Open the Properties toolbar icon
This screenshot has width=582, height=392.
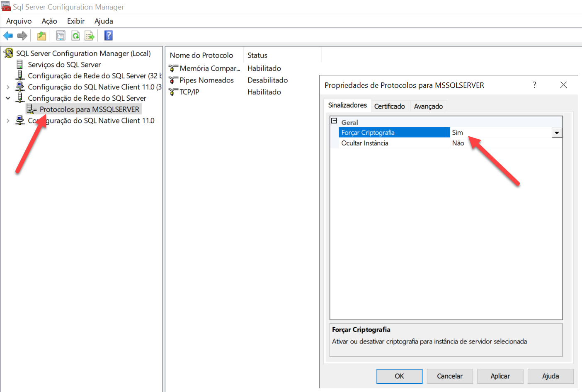pyautogui.click(x=61, y=36)
